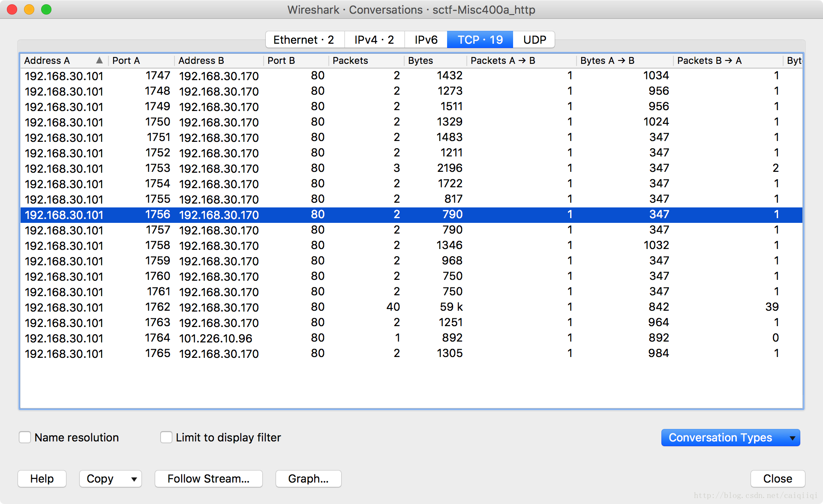Screen dimensions: 823x504
Task: Open the IPv6 tab
Action: [x=426, y=40]
